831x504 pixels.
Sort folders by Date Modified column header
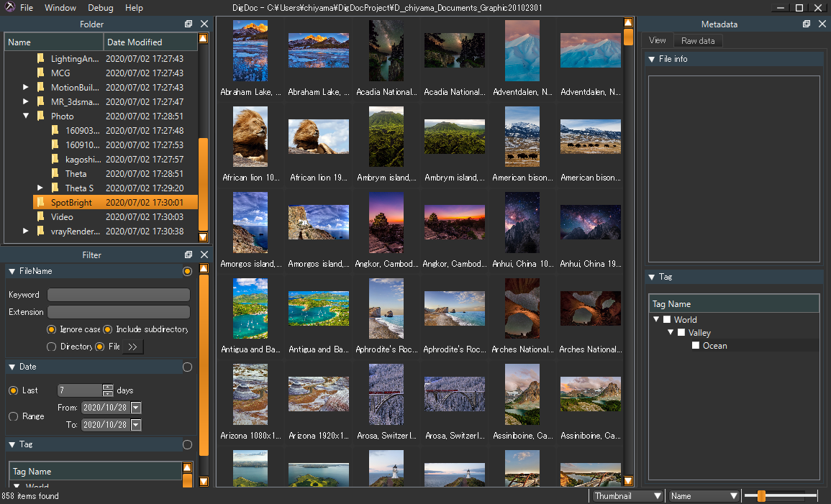click(x=150, y=42)
